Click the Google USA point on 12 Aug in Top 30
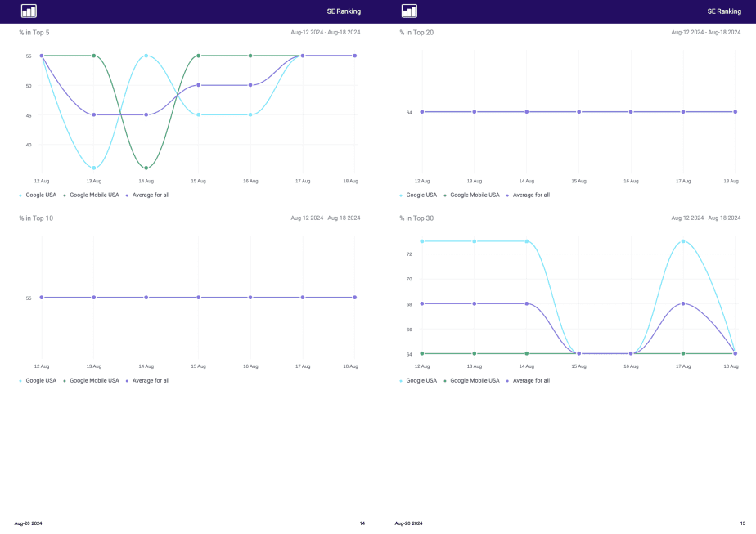The image size is (756, 534). coord(422,241)
